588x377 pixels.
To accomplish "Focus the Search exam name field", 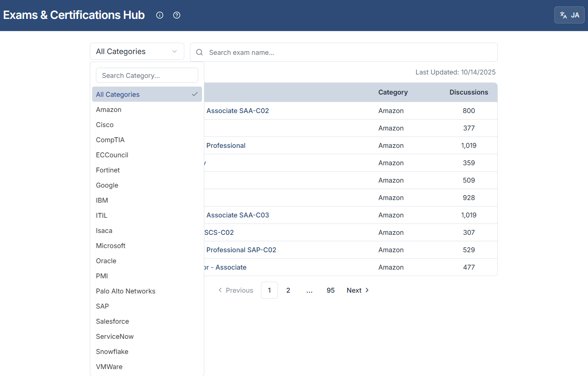I will [x=344, y=52].
